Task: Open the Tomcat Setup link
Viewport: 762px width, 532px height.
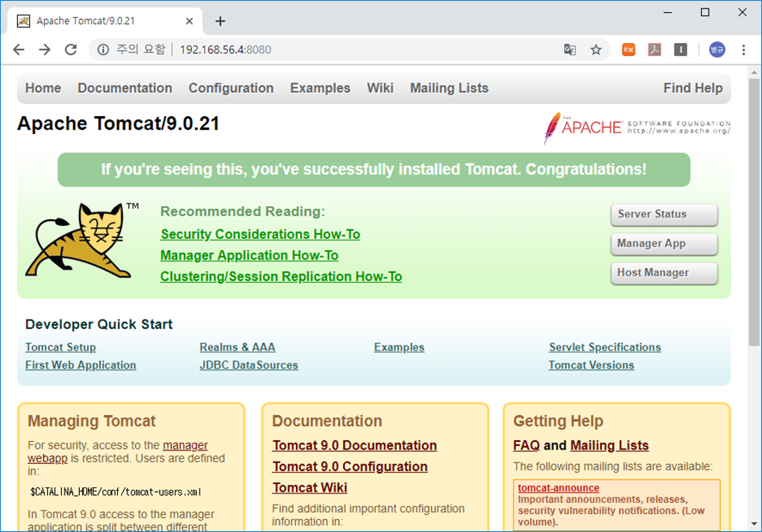Action: pyautogui.click(x=61, y=347)
